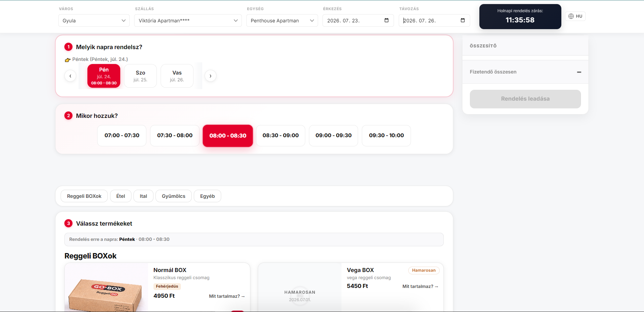This screenshot has width=644, height=312.
Task: Click the Normál BOX product image
Action: (106, 287)
